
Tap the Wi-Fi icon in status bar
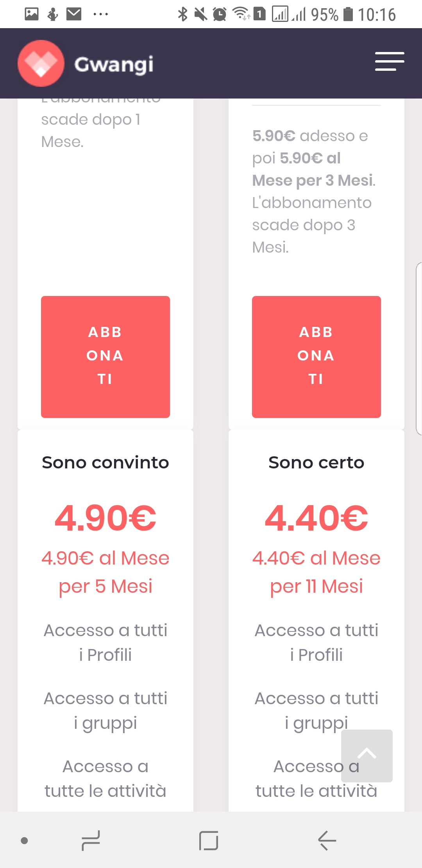241,14
